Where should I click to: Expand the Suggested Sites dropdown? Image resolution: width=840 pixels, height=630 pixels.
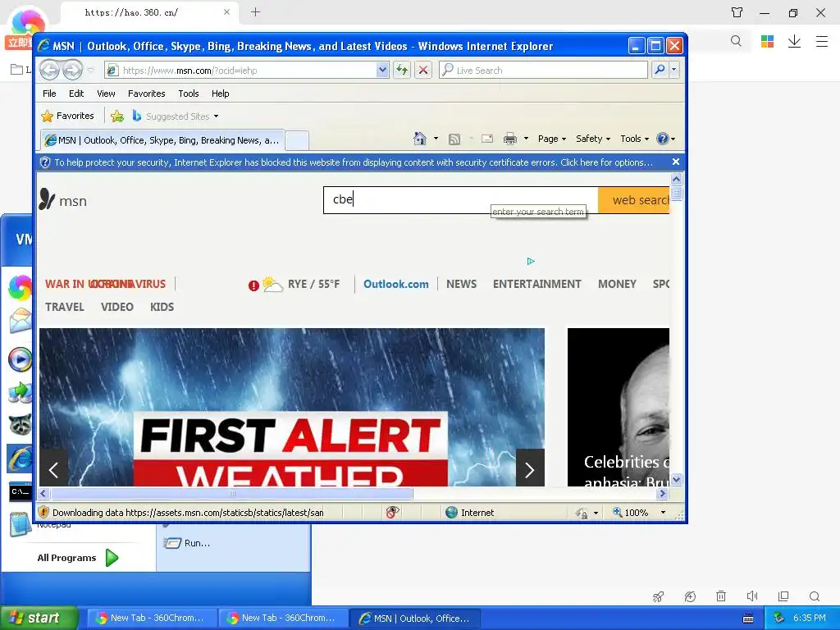(216, 116)
